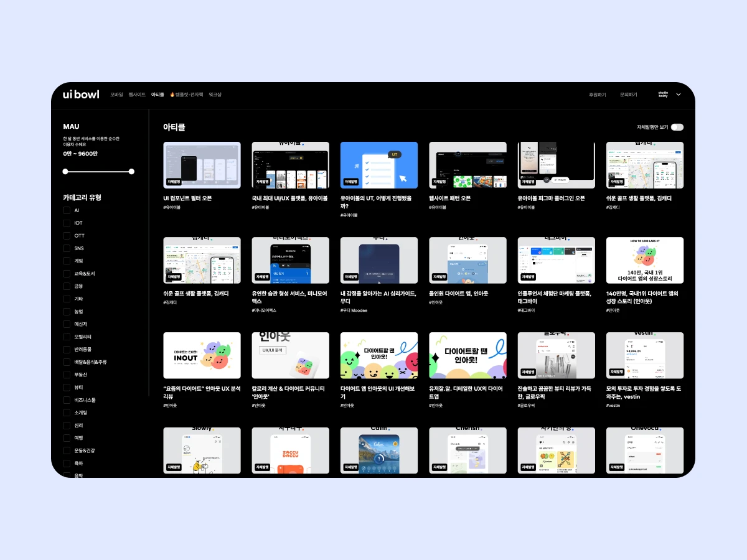The image size is (747, 560).
Task: Check the 금융 category checkbox
Action: (x=67, y=286)
